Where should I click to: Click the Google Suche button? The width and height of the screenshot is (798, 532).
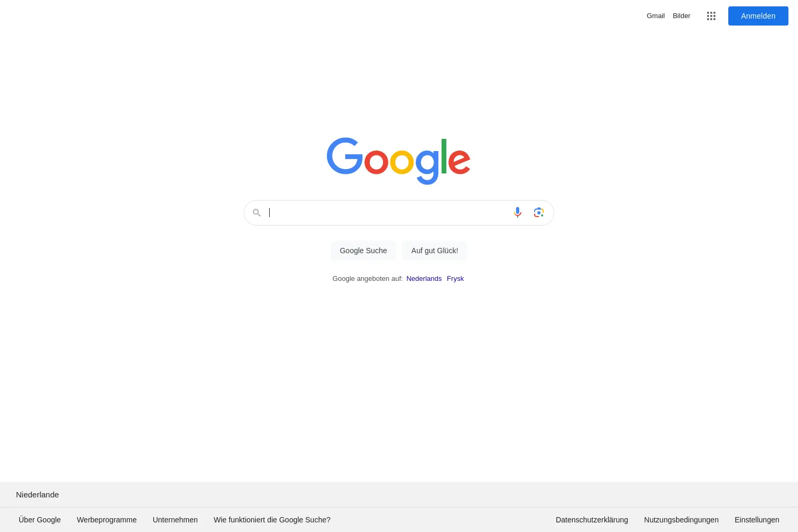[363, 251]
